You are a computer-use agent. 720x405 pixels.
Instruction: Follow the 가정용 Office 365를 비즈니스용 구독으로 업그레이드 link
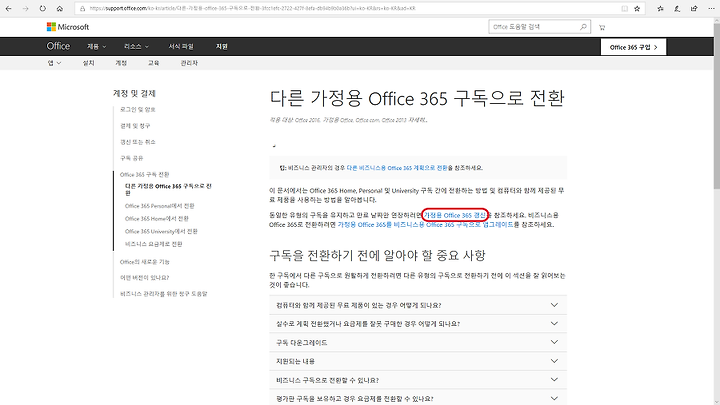coord(425,225)
